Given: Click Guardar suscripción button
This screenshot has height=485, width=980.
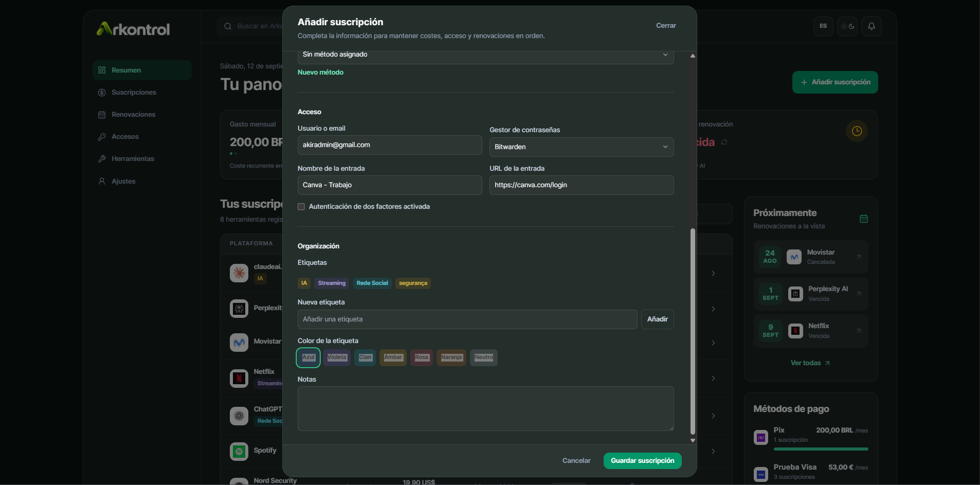Looking at the screenshot, I should point(642,461).
